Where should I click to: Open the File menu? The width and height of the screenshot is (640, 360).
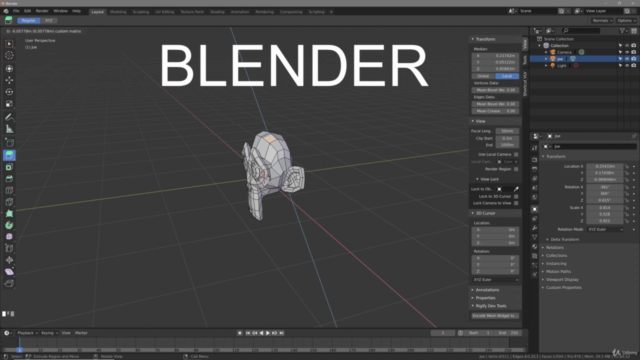coord(16,11)
